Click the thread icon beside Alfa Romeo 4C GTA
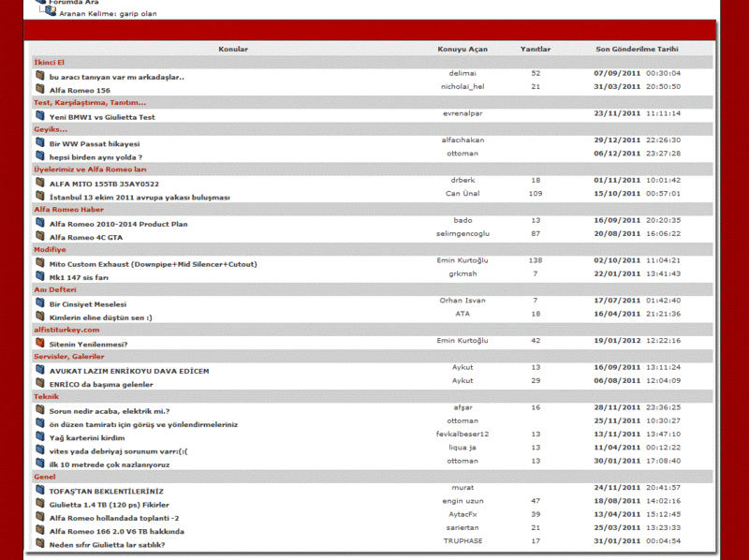The image size is (749, 560). (40, 236)
